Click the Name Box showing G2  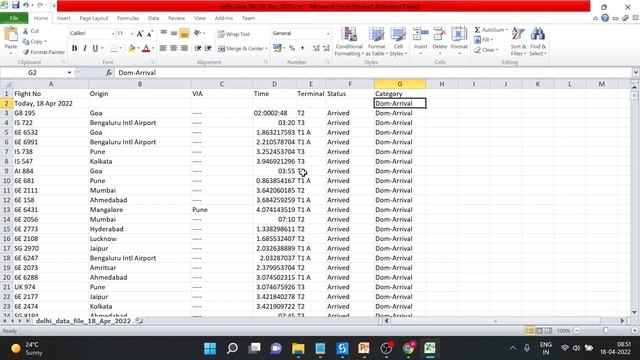pos(33,73)
